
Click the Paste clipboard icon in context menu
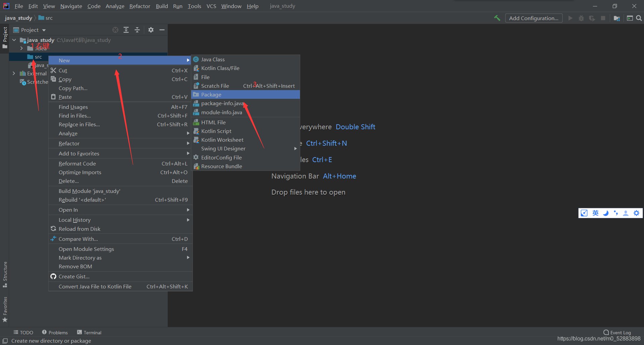(53, 97)
